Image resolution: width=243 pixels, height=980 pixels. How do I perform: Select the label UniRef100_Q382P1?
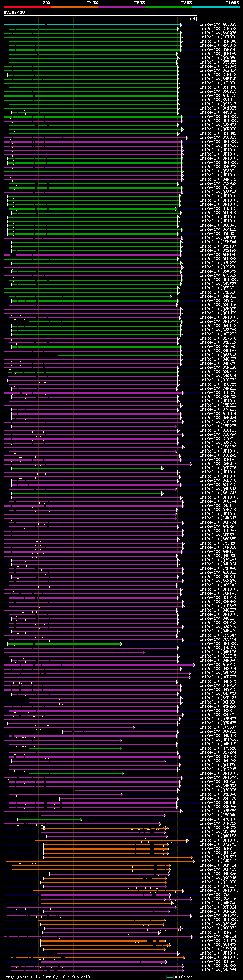click(218, 455)
